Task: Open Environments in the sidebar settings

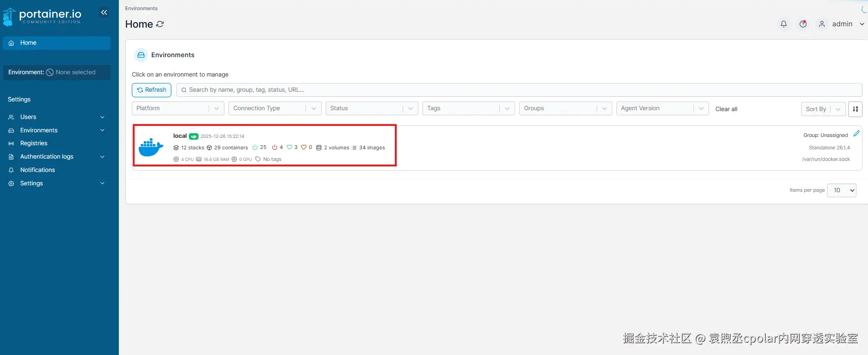Action: coord(57,130)
